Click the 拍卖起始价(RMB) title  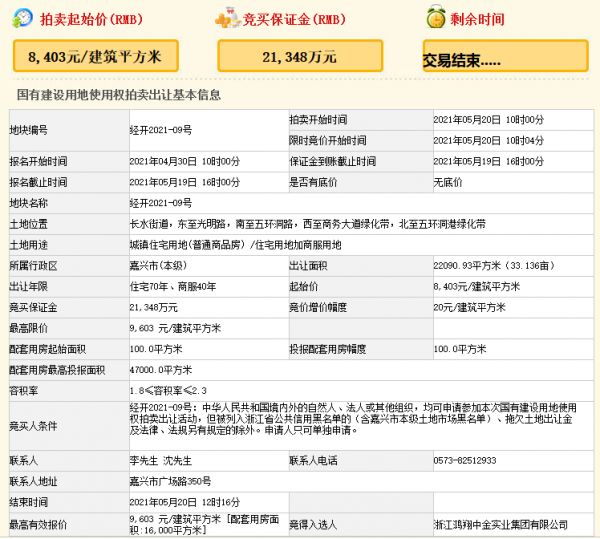[x=91, y=19]
